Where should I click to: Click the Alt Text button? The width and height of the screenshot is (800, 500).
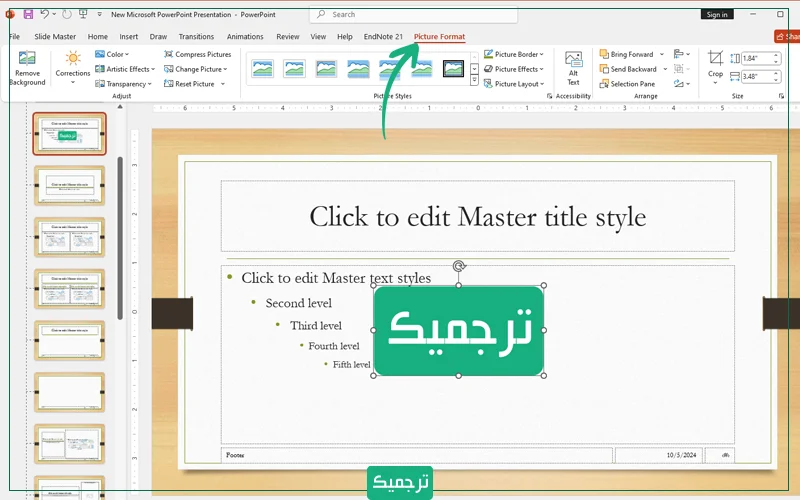click(x=573, y=68)
